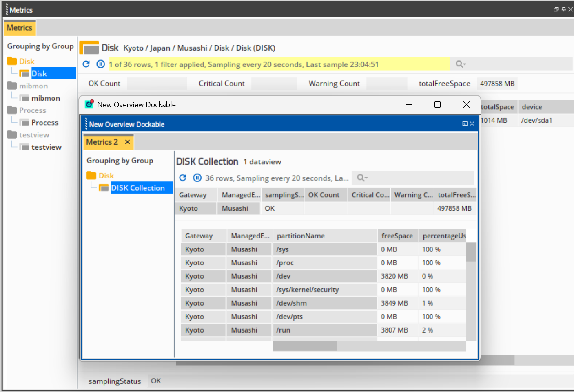Image resolution: width=574 pixels, height=392 pixels.
Task: Sort by the partitionName column header
Action: [x=301, y=236]
